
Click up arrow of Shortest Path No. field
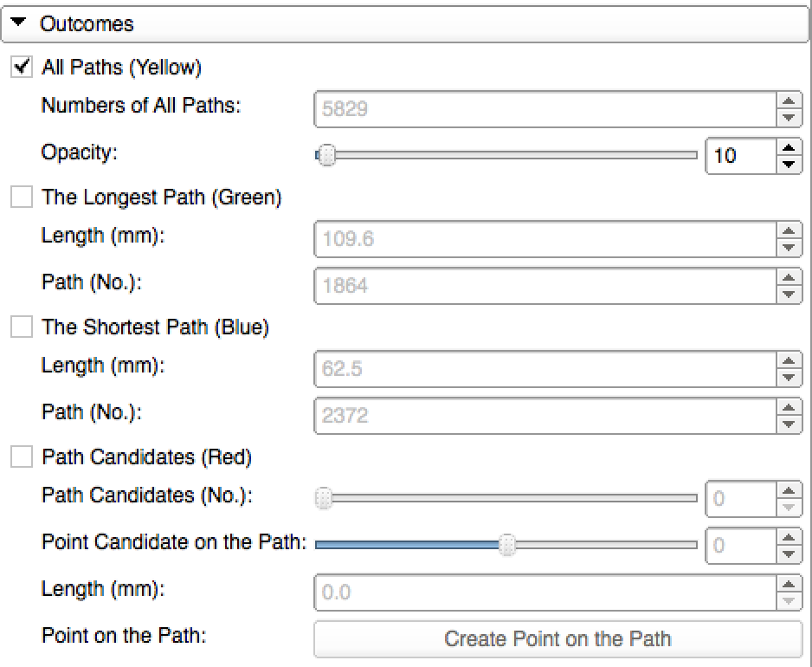pos(788,407)
